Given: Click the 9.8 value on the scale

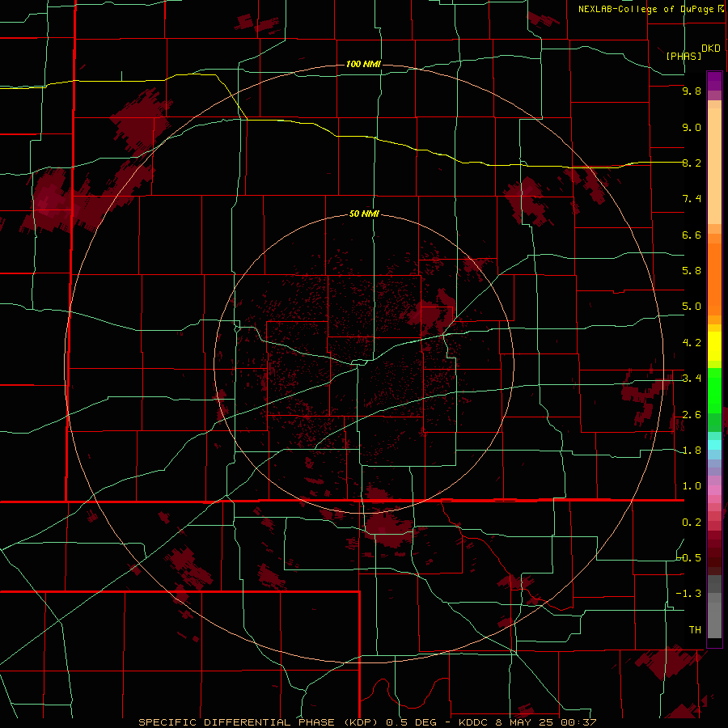Looking at the screenshot, I should tap(692, 91).
